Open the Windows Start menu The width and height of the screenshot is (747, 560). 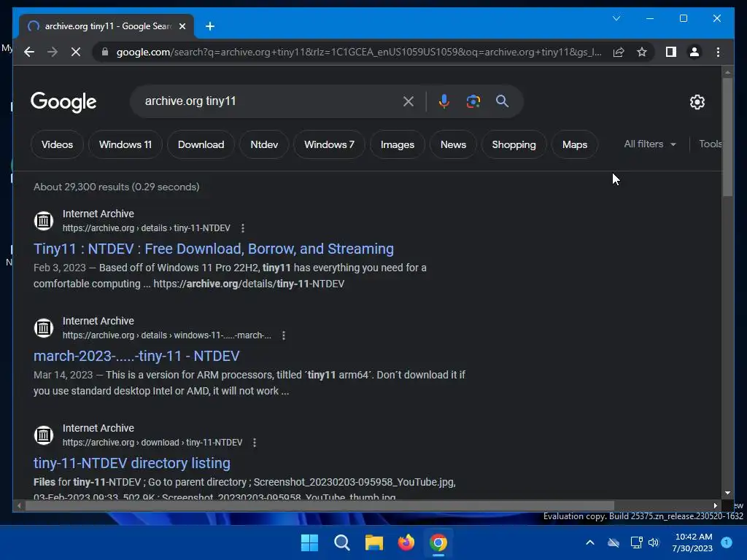(x=309, y=542)
